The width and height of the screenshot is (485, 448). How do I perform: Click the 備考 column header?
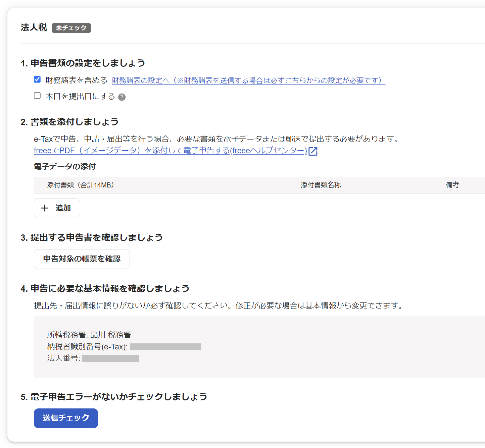(x=452, y=185)
